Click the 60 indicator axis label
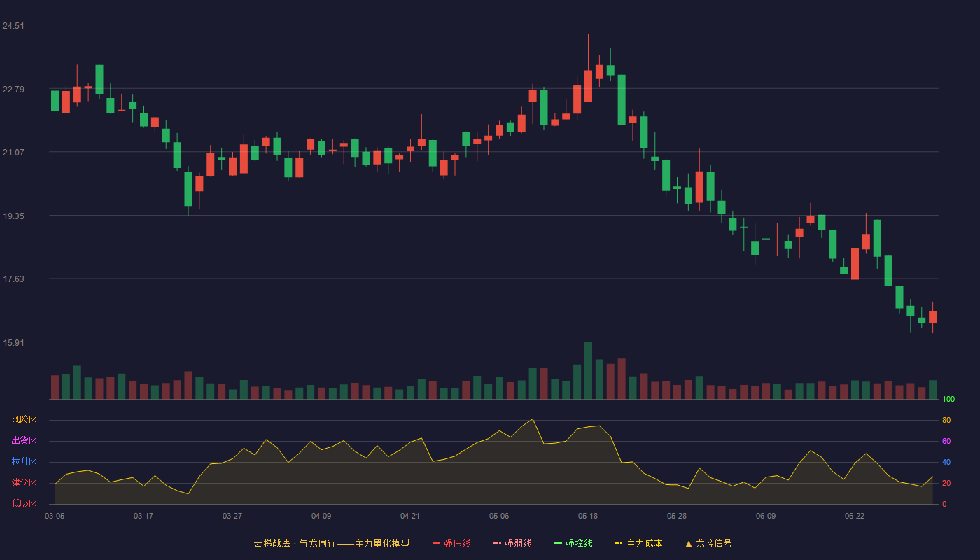 [x=946, y=441]
